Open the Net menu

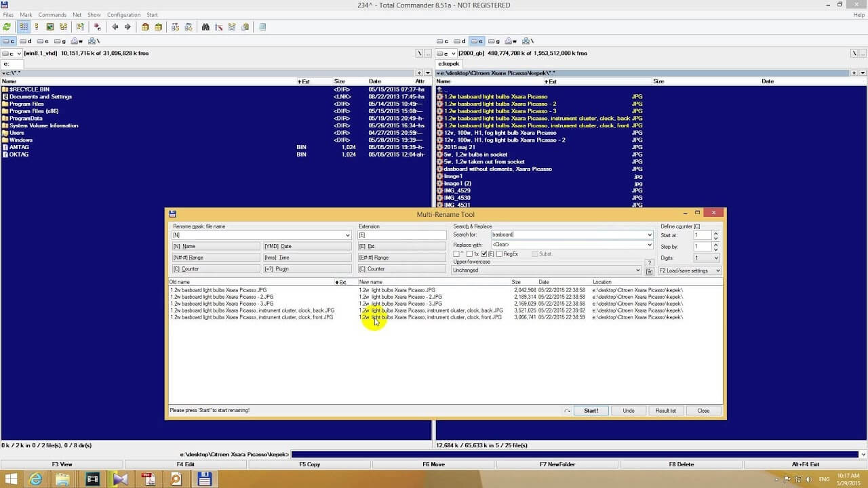77,15
